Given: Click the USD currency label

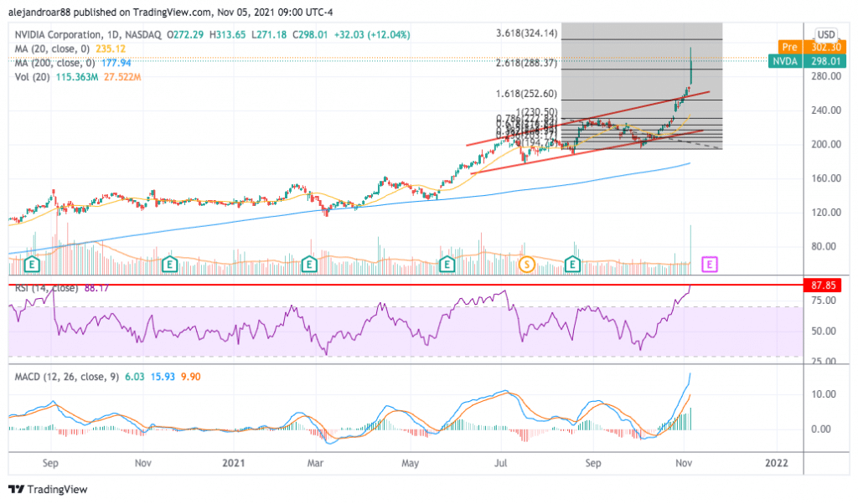Looking at the screenshot, I should point(825,34).
